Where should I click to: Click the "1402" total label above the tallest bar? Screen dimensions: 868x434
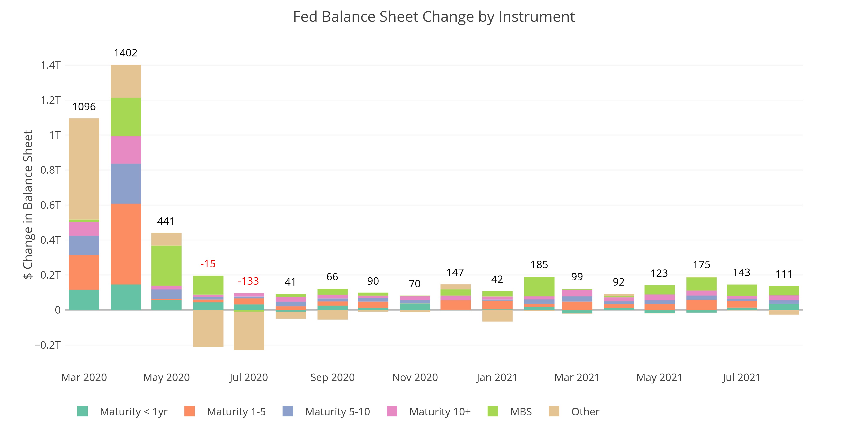126,53
